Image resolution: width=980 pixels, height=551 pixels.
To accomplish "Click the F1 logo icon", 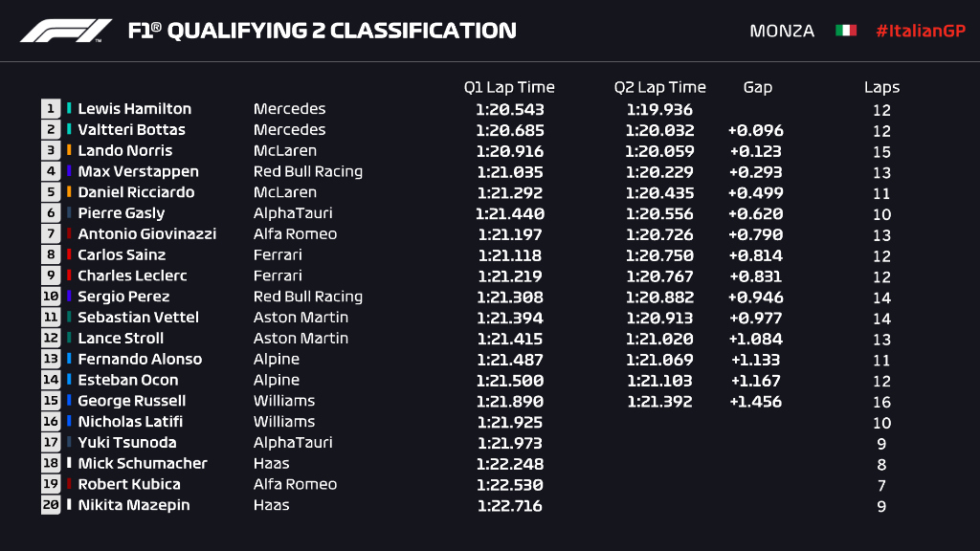I will [x=66, y=31].
